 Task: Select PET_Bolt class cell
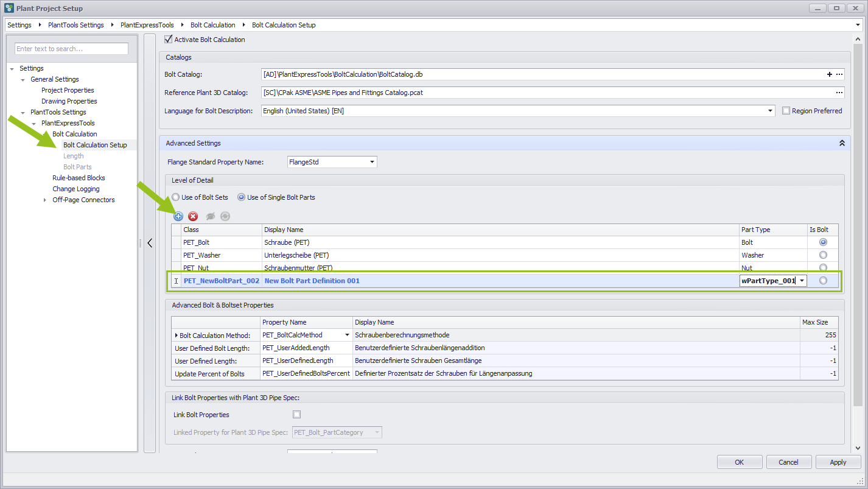pos(222,242)
